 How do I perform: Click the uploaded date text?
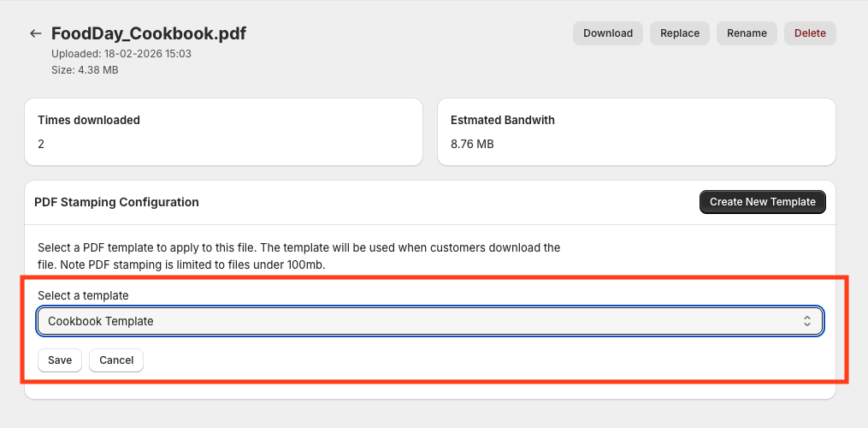pyautogui.click(x=121, y=53)
